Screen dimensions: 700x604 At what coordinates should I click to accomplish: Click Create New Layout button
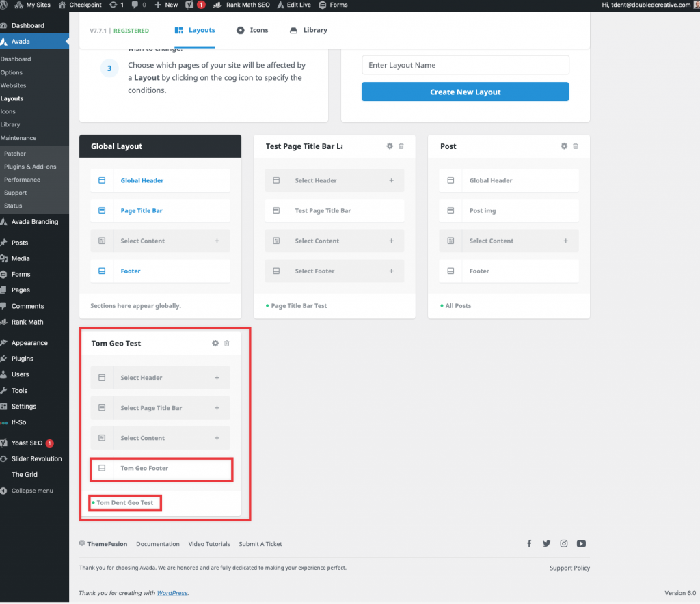(465, 92)
